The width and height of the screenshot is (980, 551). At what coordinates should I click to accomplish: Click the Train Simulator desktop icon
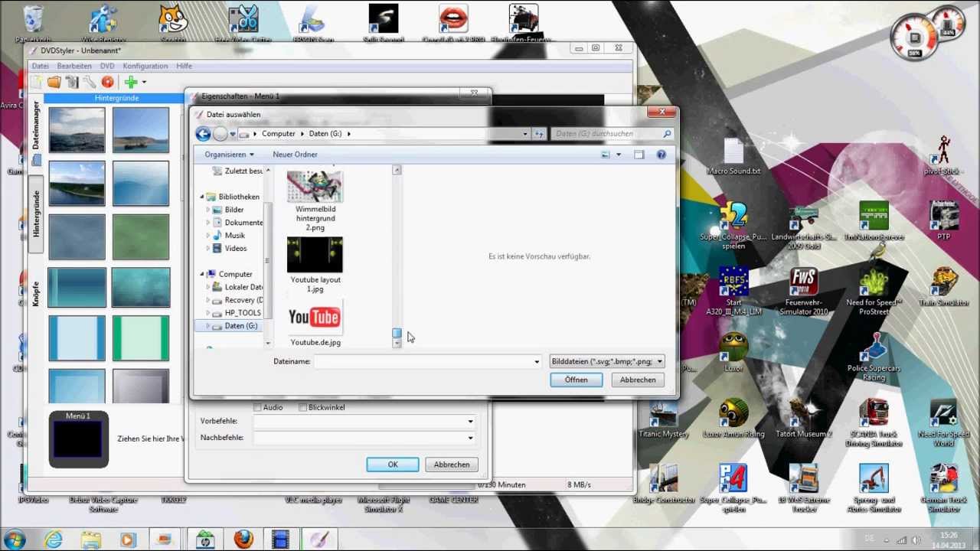pos(943,287)
